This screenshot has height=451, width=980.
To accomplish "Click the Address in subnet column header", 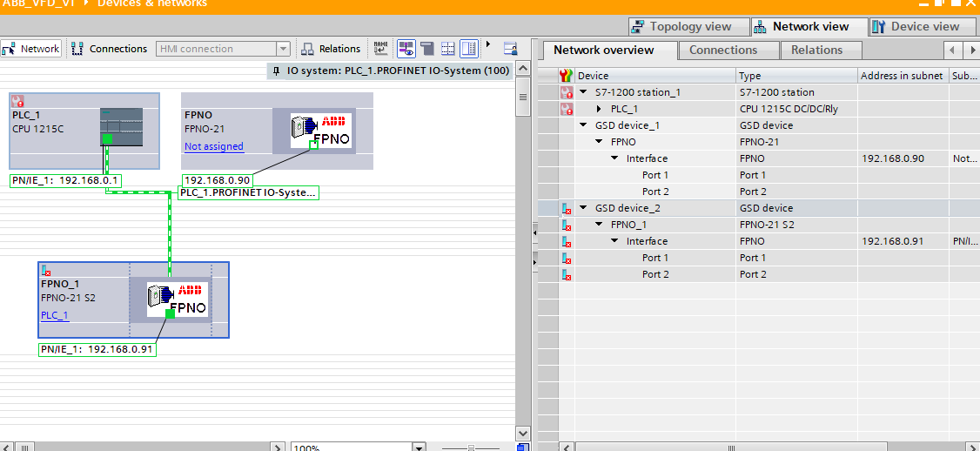I will click(903, 76).
